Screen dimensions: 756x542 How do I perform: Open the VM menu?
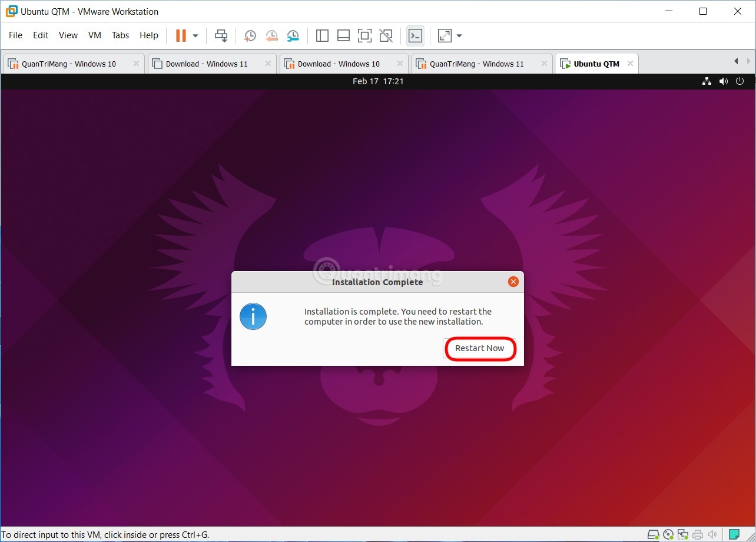click(x=95, y=35)
